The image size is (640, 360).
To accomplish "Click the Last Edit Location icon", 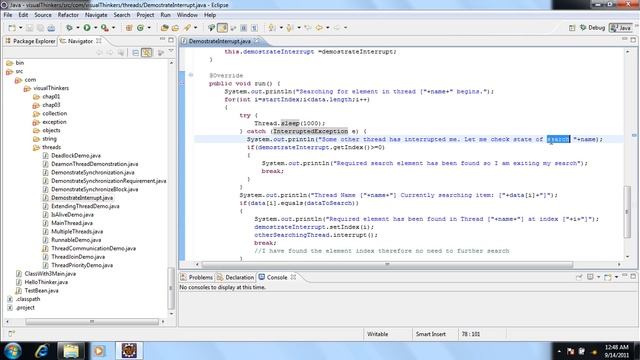I will point(308,28).
